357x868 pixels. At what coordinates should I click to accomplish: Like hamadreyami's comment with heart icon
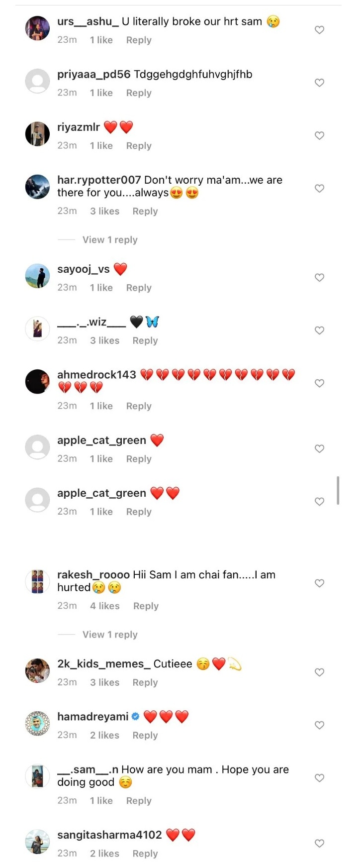[x=319, y=725]
